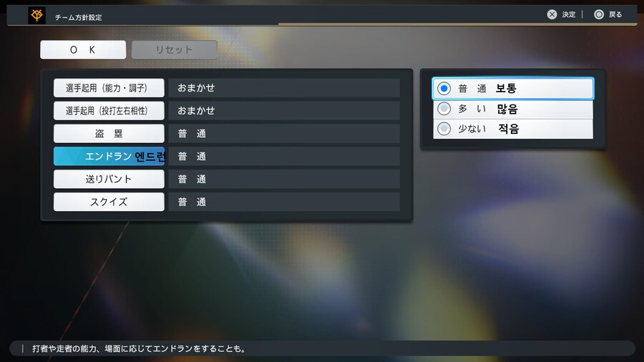Open the 盗塁 value field
644x362 pixels.
pyautogui.click(x=283, y=134)
